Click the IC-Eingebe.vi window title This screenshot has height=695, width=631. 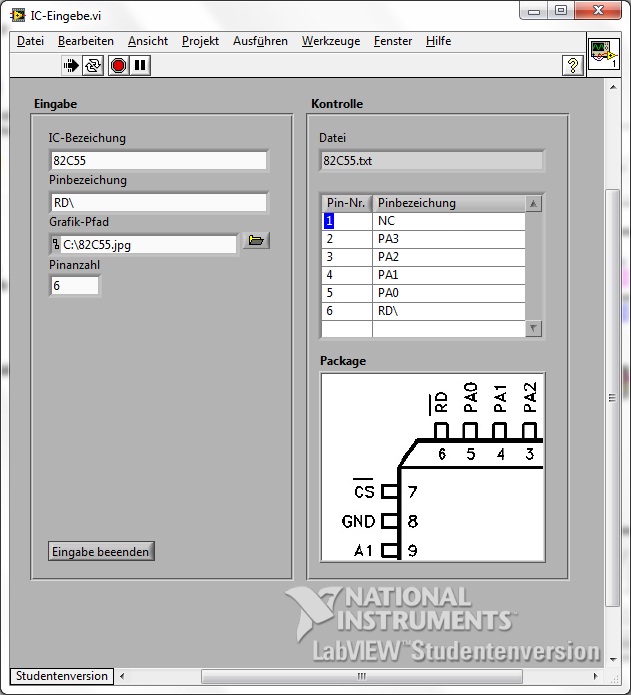coord(66,16)
